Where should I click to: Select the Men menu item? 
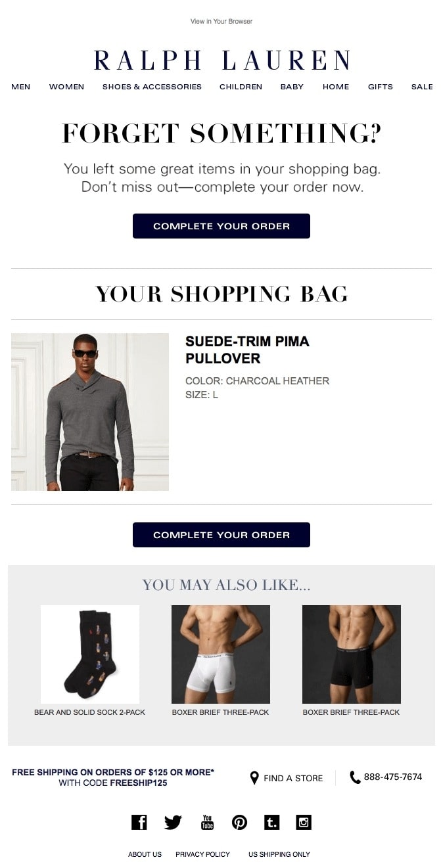[21, 87]
